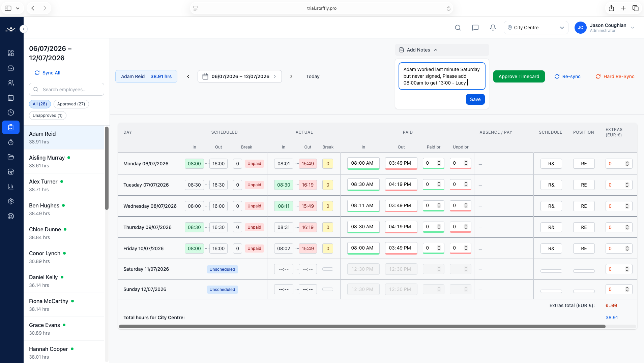
Task: Open the notifications bell icon
Action: [x=493, y=28]
